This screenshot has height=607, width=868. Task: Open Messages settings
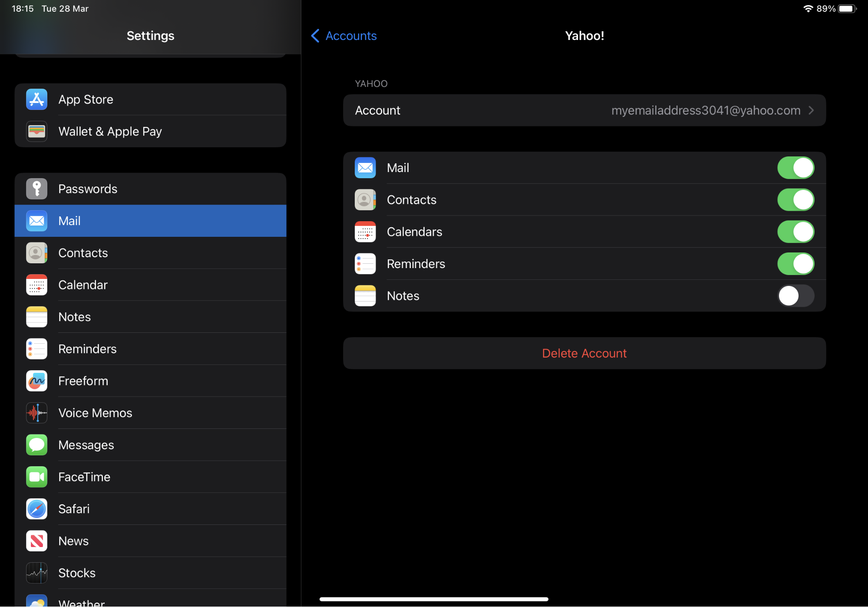coord(150,445)
